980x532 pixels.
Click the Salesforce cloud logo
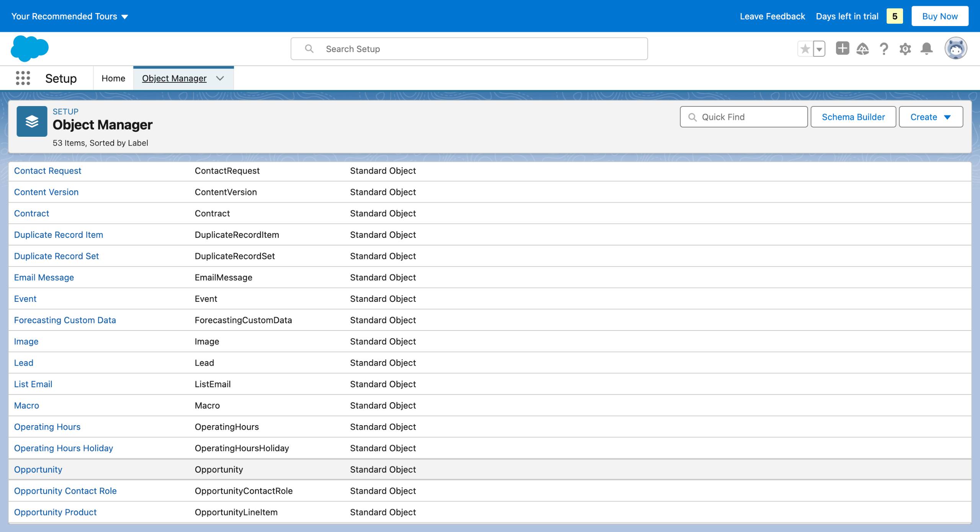click(x=30, y=49)
